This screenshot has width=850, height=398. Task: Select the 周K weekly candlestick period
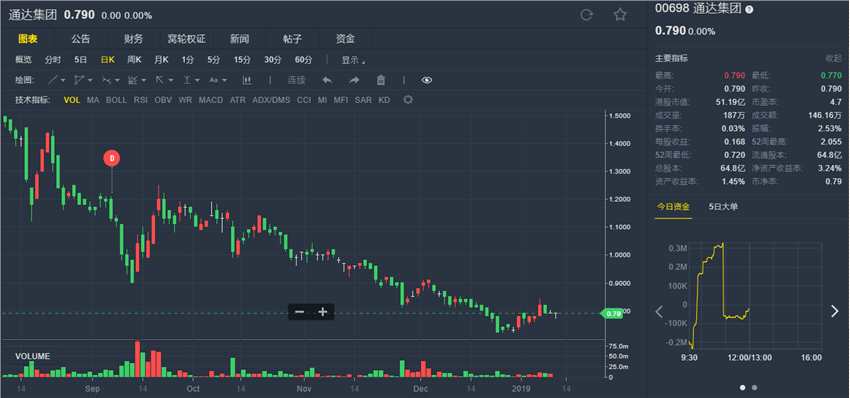tap(134, 60)
